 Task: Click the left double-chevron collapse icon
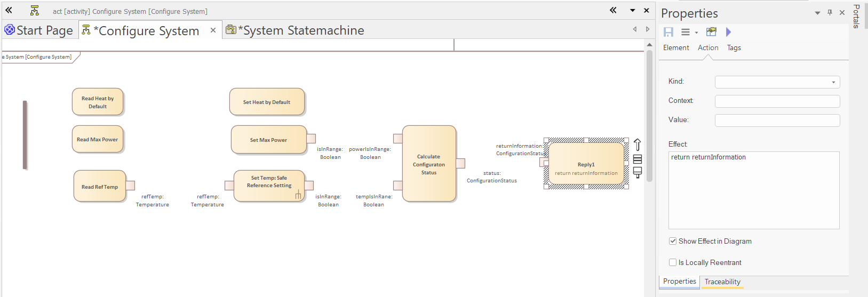tap(9, 10)
